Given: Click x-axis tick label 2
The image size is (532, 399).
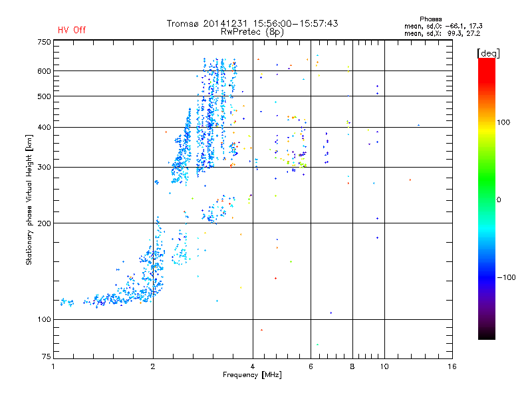Looking at the screenshot, I should 153,366.
